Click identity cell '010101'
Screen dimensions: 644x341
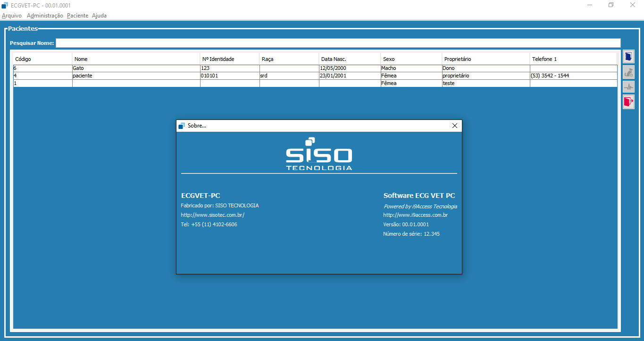230,76
